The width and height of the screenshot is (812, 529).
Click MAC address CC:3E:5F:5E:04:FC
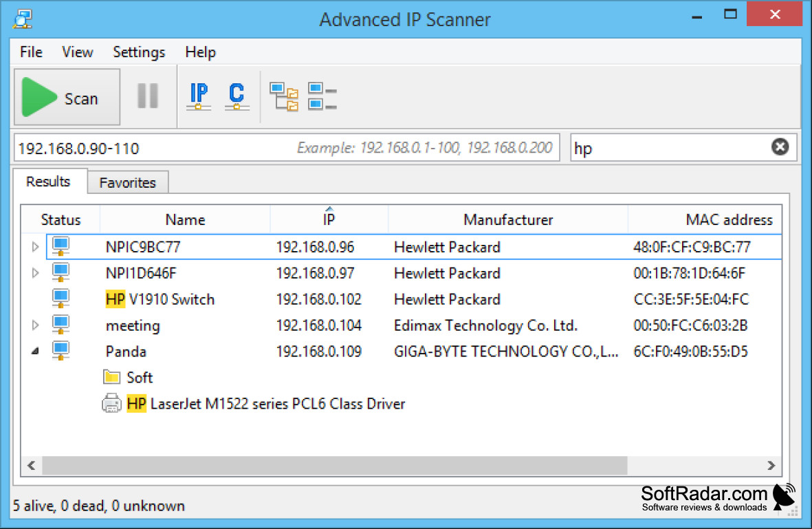pos(691,299)
